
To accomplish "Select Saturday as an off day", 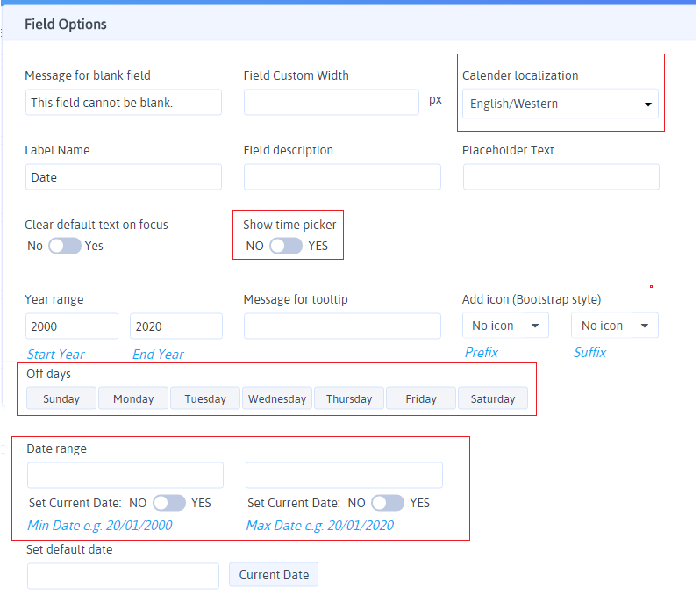I will (493, 398).
